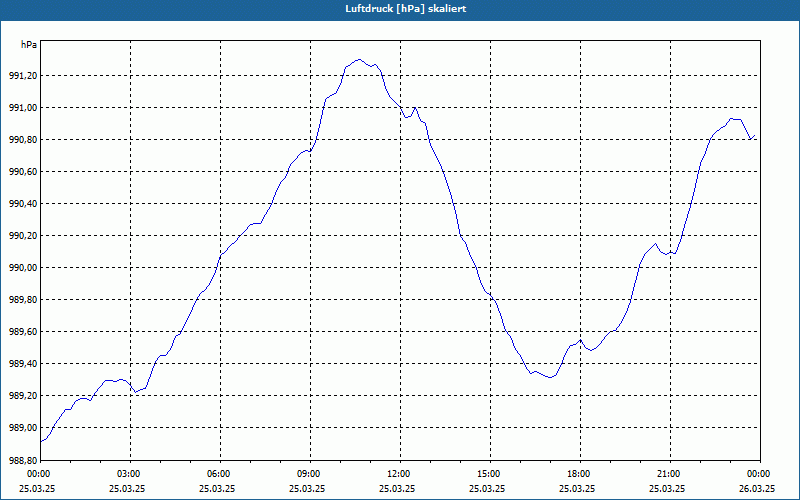Select the 25.03.25 date beneath 18:00
This screenshot has height=500, width=800.
(577, 488)
